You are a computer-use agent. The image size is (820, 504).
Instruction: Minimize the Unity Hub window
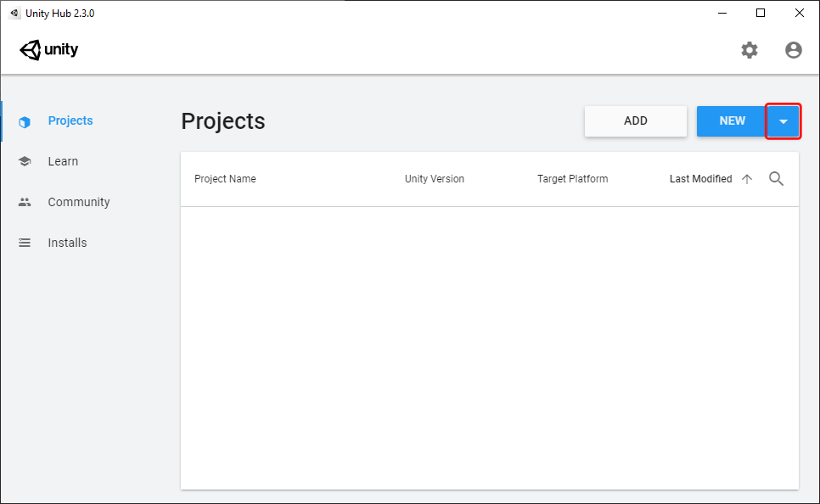tap(722, 13)
